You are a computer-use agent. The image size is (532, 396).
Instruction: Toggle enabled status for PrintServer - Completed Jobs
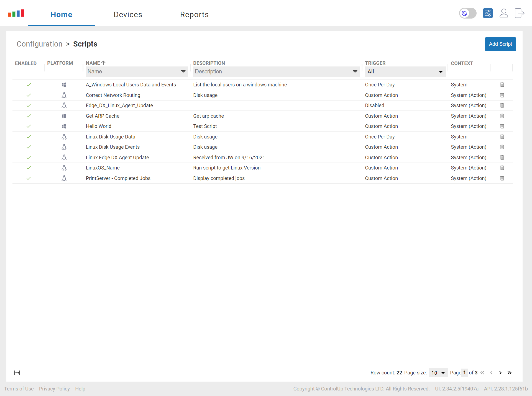pos(28,178)
